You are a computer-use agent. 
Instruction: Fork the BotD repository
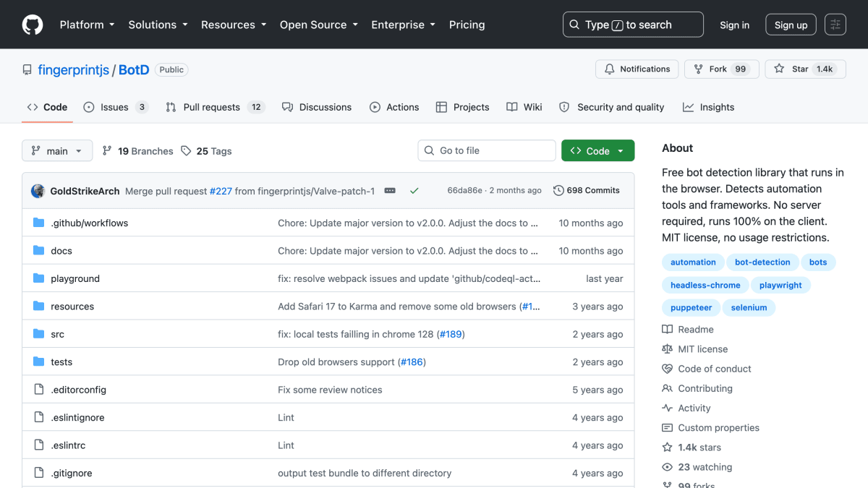point(721,69)
